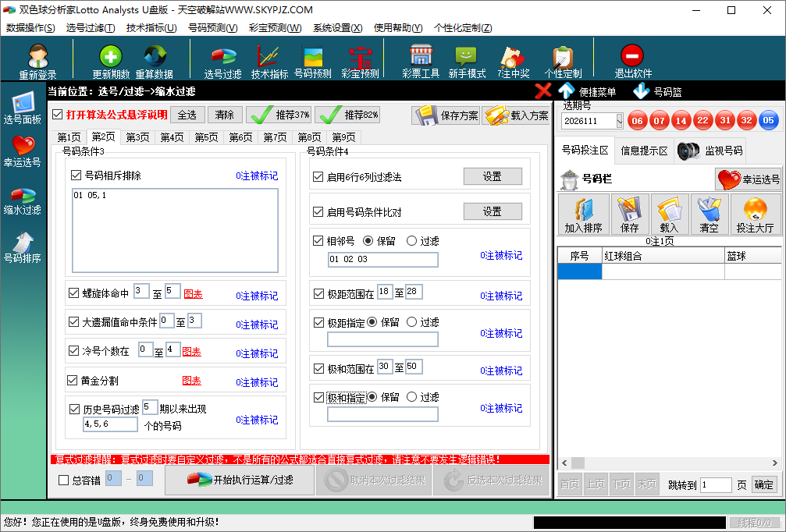Open the 监视号码 tab

(x=710, y=151)
